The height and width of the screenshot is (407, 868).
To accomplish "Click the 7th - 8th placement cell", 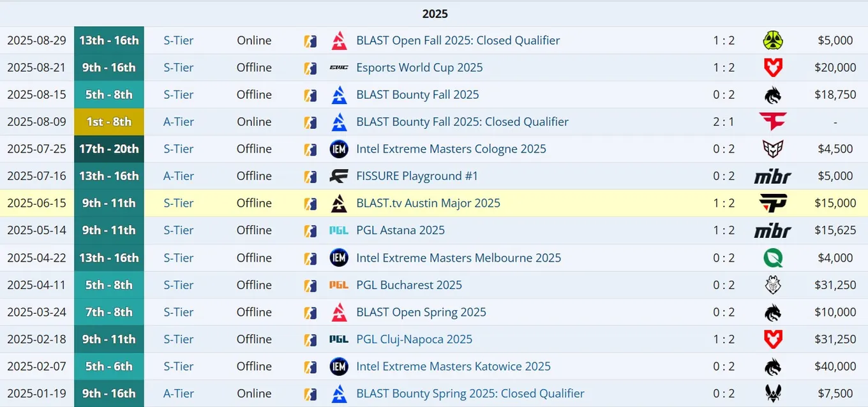I will [109, 312].
